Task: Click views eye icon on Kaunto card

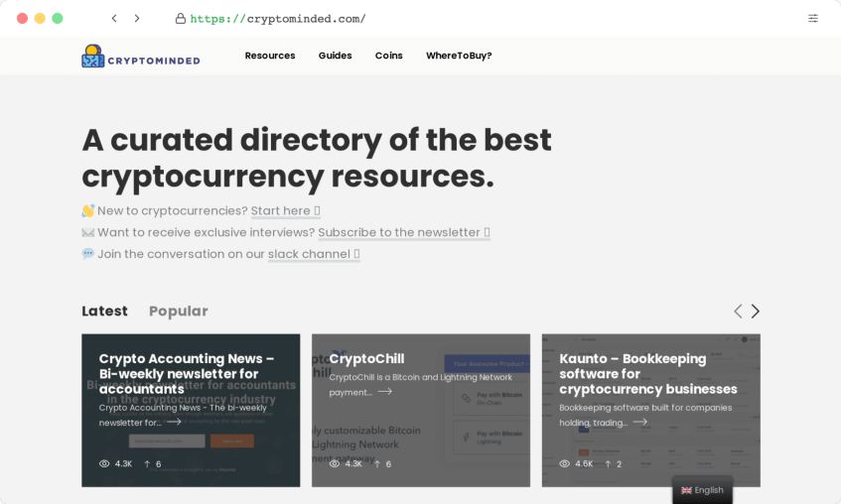Action: coord(565,463)
